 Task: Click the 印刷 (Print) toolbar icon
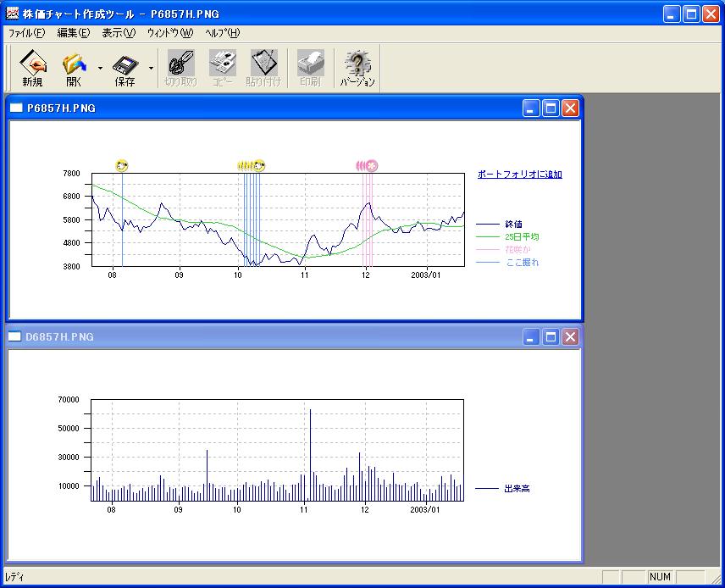click(310, 64)
